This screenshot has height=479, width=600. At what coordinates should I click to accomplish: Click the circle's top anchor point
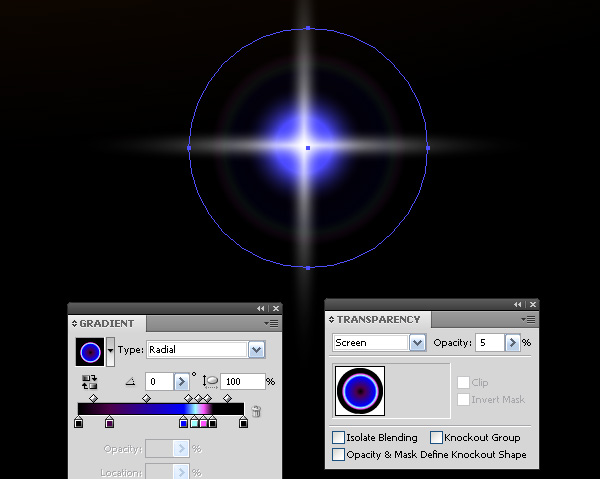308,28
